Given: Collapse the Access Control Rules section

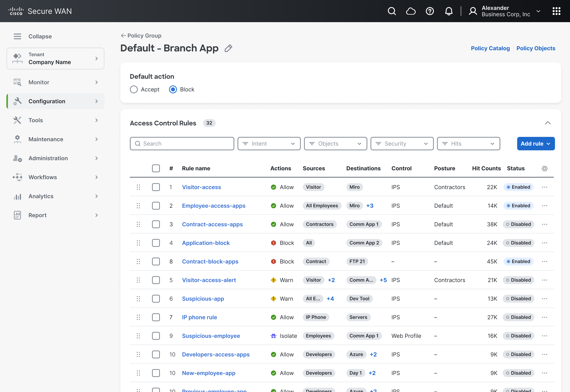Looking at the screenshot, I should [548, 123].
